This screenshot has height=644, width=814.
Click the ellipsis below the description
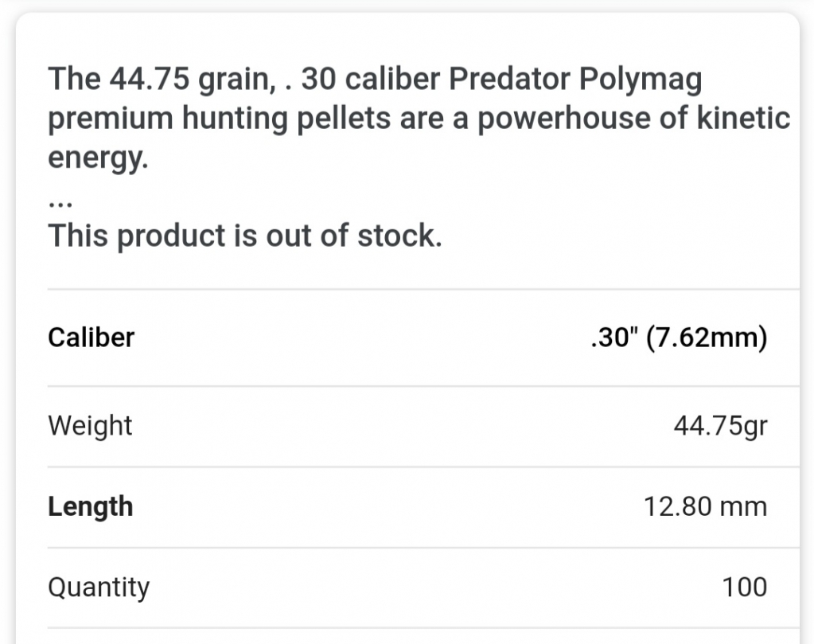point(60,204)
